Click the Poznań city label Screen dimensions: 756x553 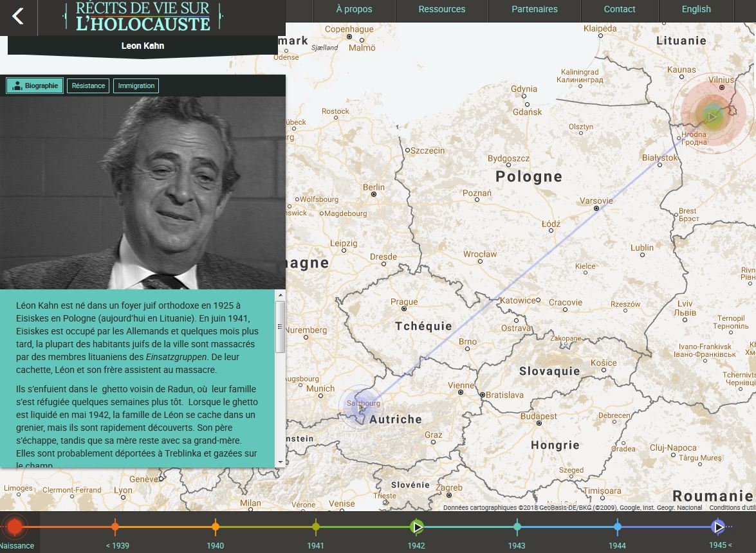click(x=477, y=193)
